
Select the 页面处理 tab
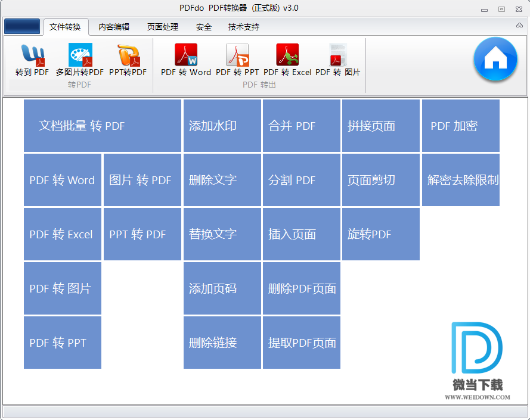click(x=163, y=27)
